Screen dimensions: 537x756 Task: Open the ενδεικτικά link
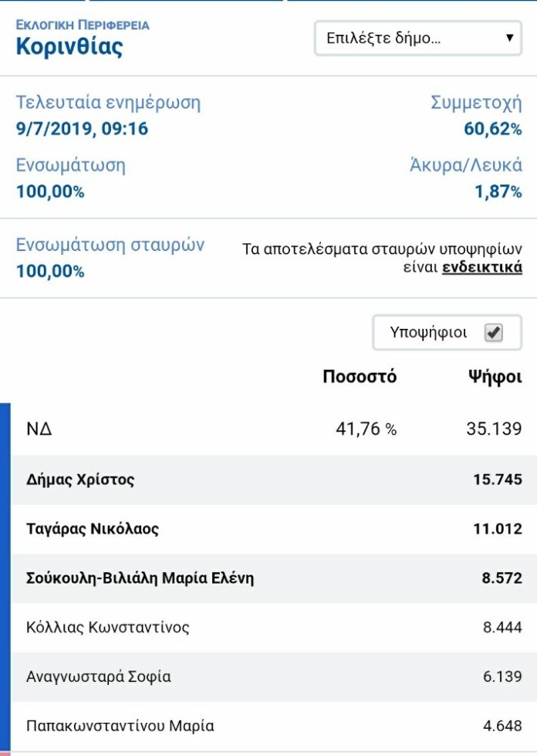point(482,267)
